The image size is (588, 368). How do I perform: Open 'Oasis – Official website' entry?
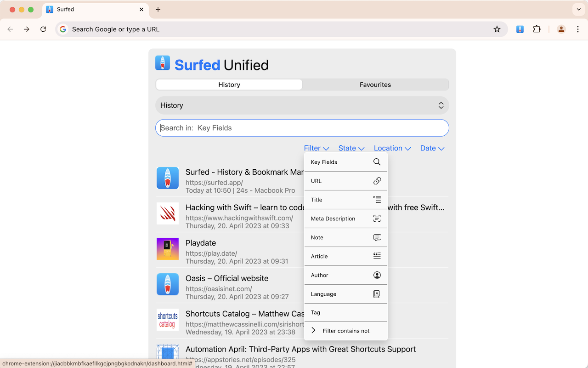(227, 278)
